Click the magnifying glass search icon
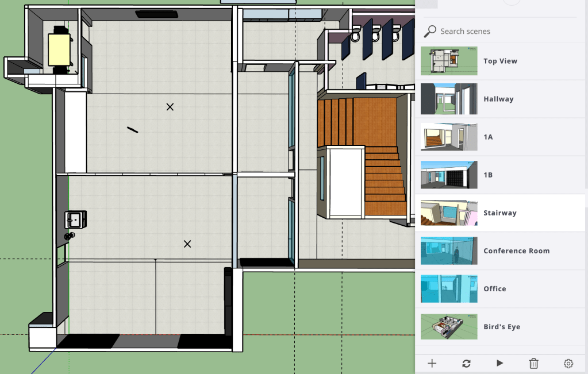The height and width of the screenshot is (374, 588). 430,31
